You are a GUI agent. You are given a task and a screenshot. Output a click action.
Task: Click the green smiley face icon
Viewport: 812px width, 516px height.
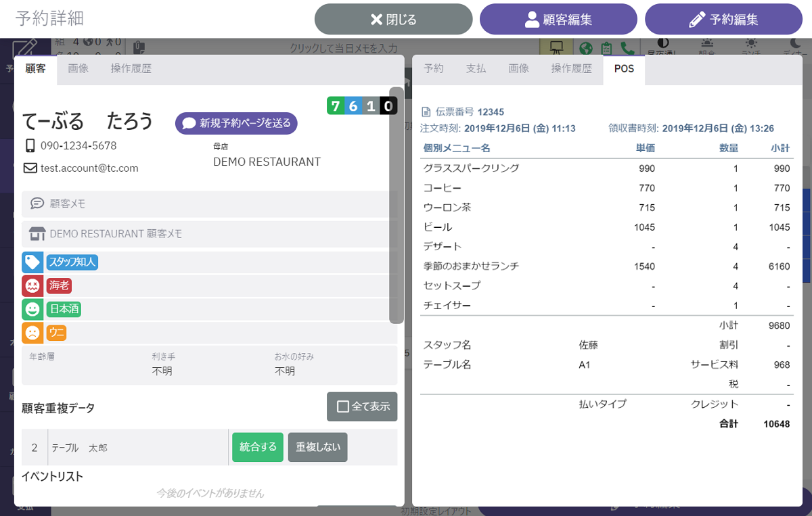[x=32, y=310]
